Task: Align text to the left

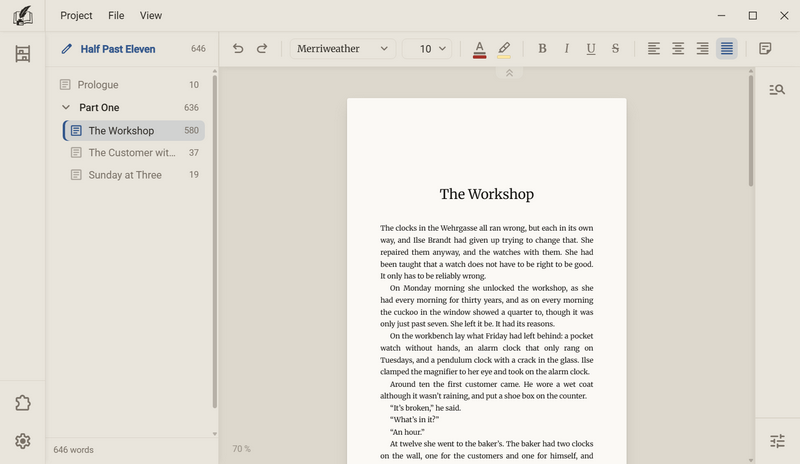Action: (x=654, y=48)
